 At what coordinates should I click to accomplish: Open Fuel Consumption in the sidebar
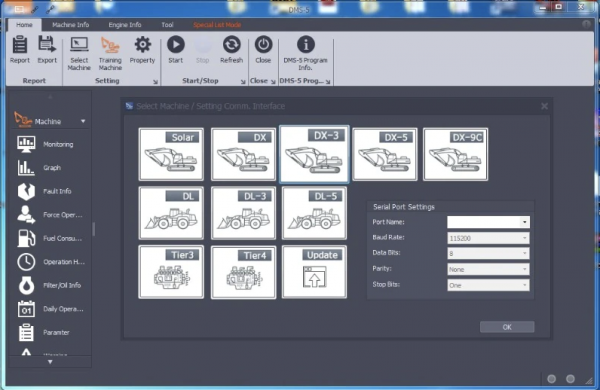50,238
